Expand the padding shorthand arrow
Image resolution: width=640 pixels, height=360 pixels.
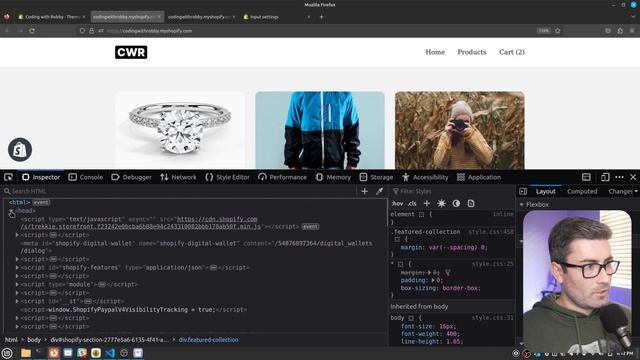click(x=433, y=280)
